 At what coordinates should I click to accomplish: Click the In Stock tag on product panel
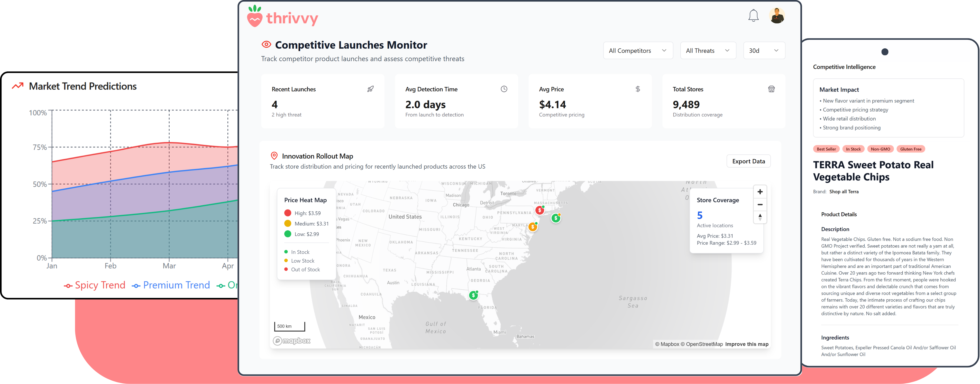tap(853, 149)
